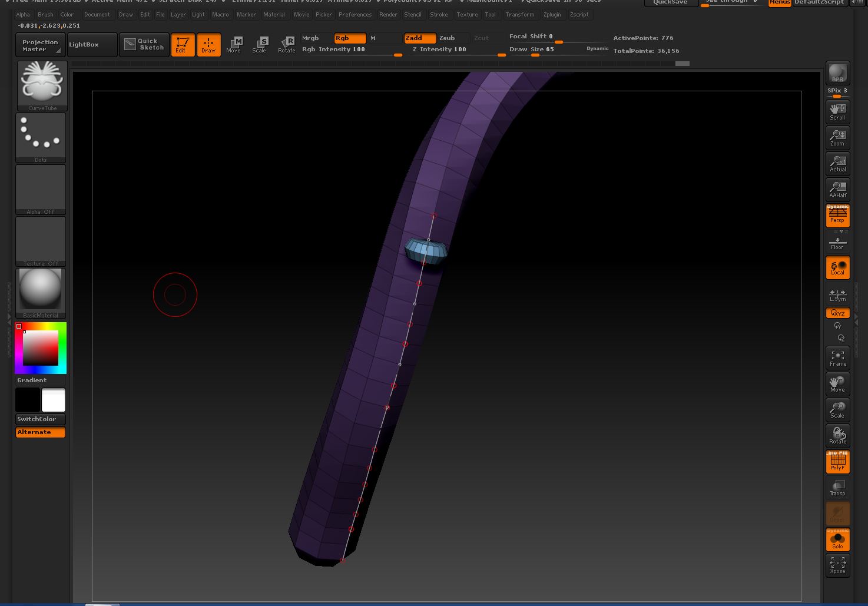Click the Alpha Off thumbnail slot
The image size is (868, 606).
pyautogui.click(x=41, y=190)
